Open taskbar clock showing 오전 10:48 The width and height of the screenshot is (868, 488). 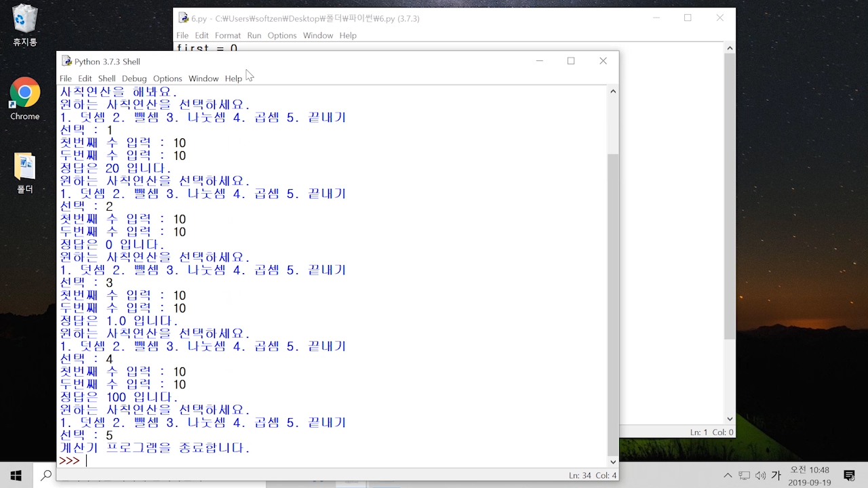[810, 476]
